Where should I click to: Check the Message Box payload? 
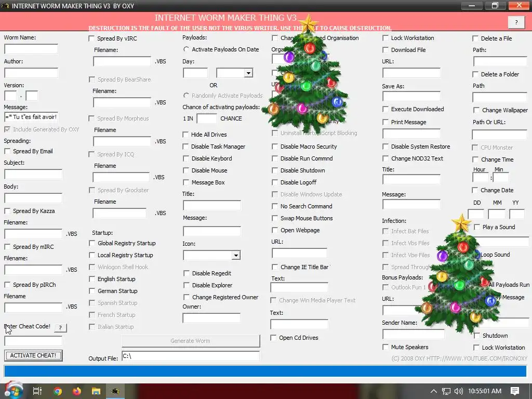point(186,182)
